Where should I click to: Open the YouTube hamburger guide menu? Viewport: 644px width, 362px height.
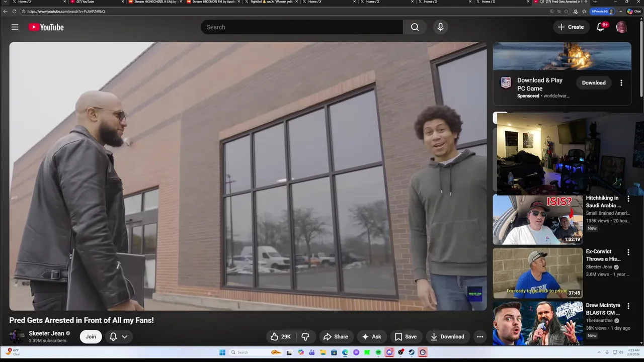pyautogui.click(x=15, y=27)
